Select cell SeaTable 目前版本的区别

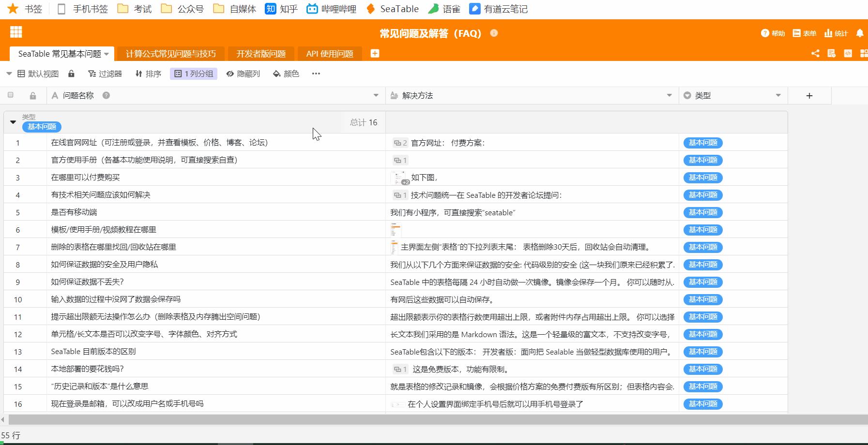tap(216, 352)
